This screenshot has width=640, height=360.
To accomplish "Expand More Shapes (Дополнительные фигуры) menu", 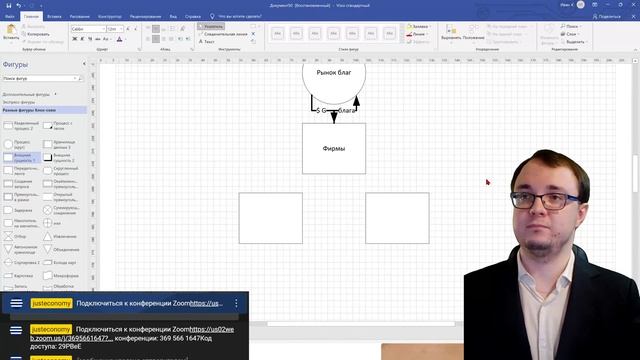I will click(x=30, y=94).
